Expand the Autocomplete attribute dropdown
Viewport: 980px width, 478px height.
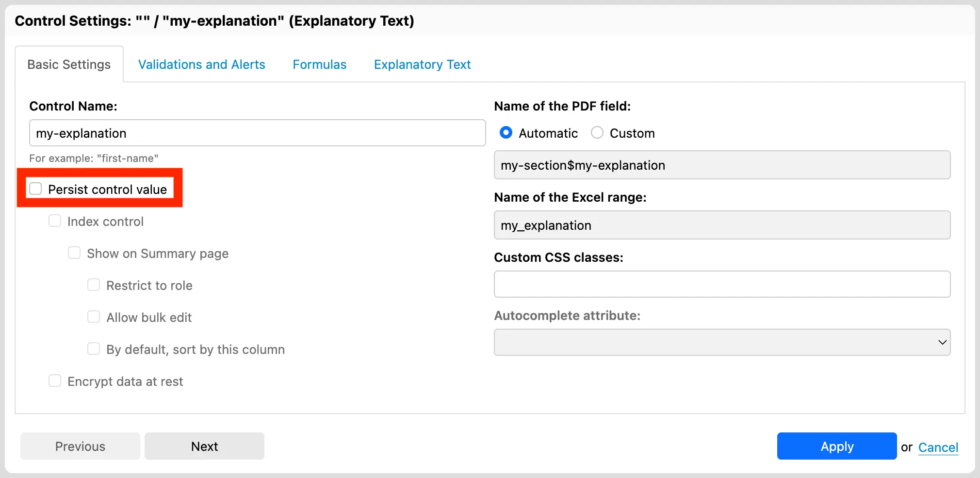click(x=722, y=343)
